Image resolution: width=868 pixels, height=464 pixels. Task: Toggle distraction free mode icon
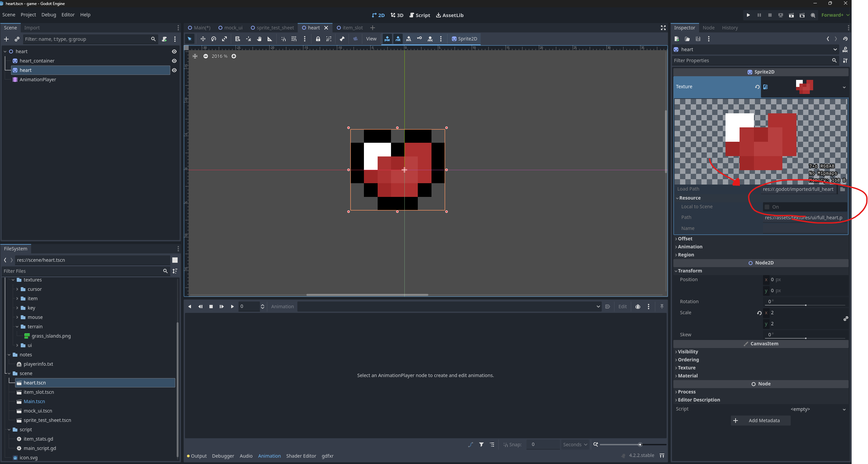[x=663, y=28]
